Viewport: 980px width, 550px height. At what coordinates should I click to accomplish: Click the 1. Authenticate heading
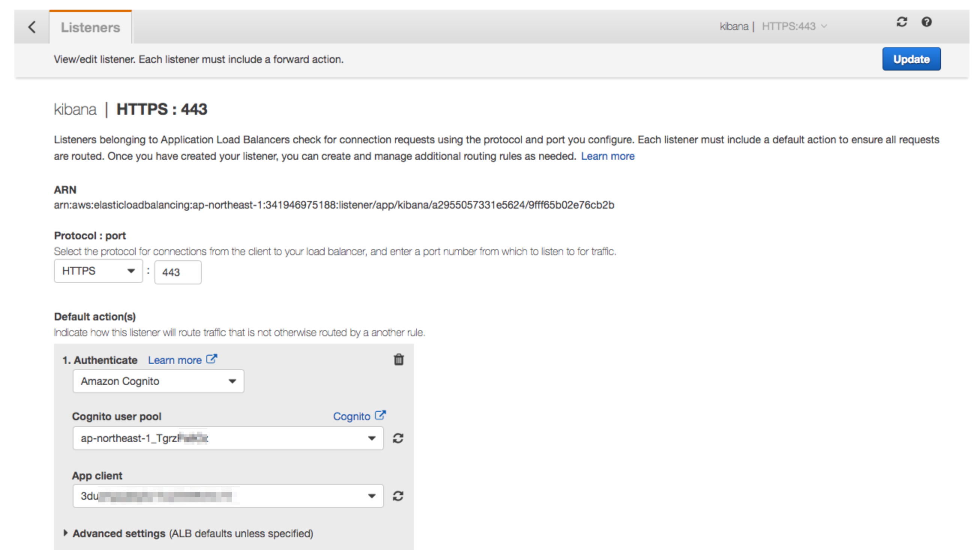pyautogui.click(x=100, y=361)
